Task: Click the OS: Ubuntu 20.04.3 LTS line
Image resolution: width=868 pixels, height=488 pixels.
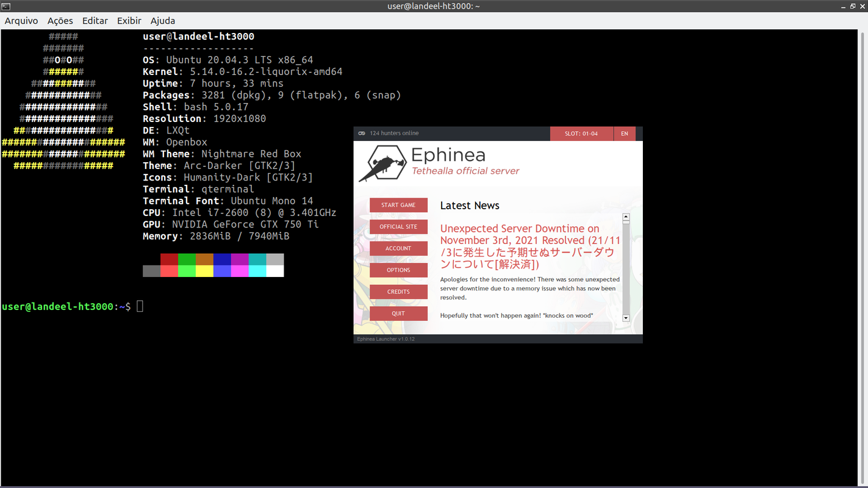Action: coord(228,60)
